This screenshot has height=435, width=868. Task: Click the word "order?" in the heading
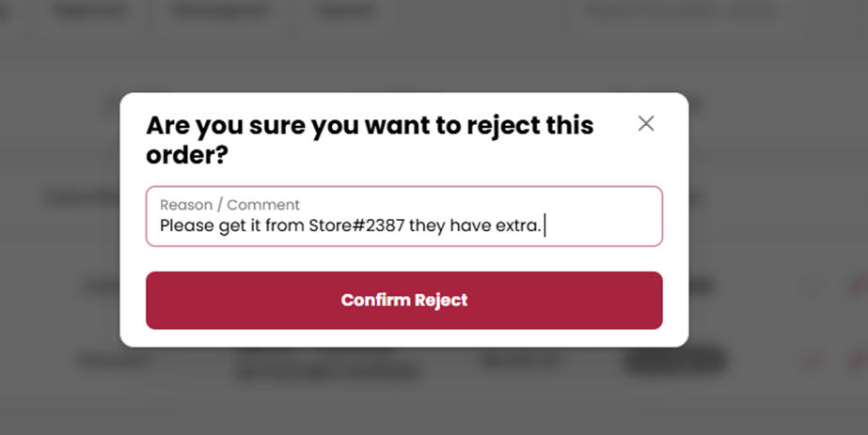point(187,155)
